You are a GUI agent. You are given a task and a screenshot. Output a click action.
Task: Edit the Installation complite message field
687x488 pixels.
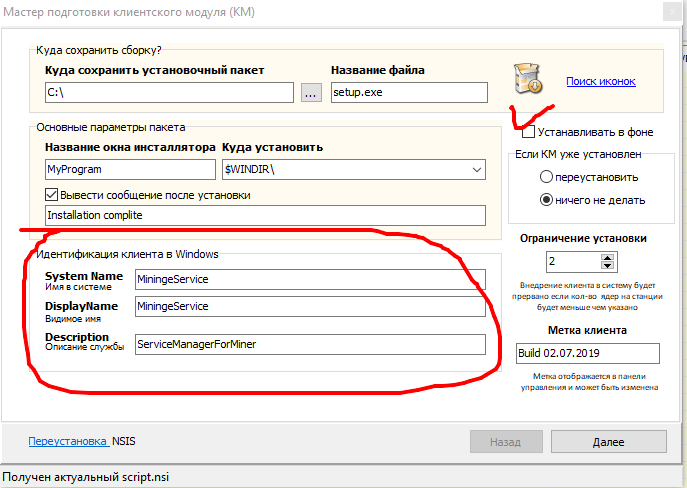coord(265,216)
